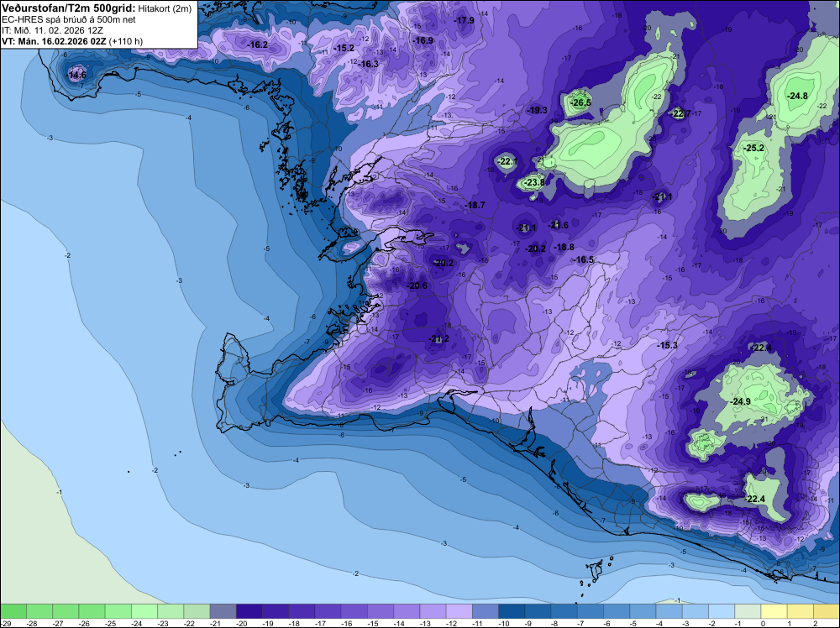Click the valid time 'VT: Mán. 16.02.2026 02Z (+110 h)'
The height and width of the screenshot is (628, 840).
click(x=72, y=41)
